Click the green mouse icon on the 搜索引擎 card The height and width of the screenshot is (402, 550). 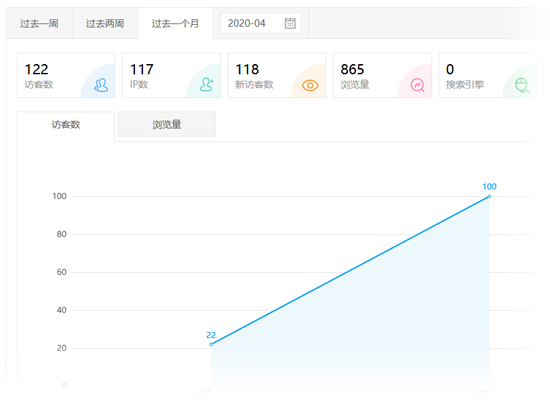point(522,85)
